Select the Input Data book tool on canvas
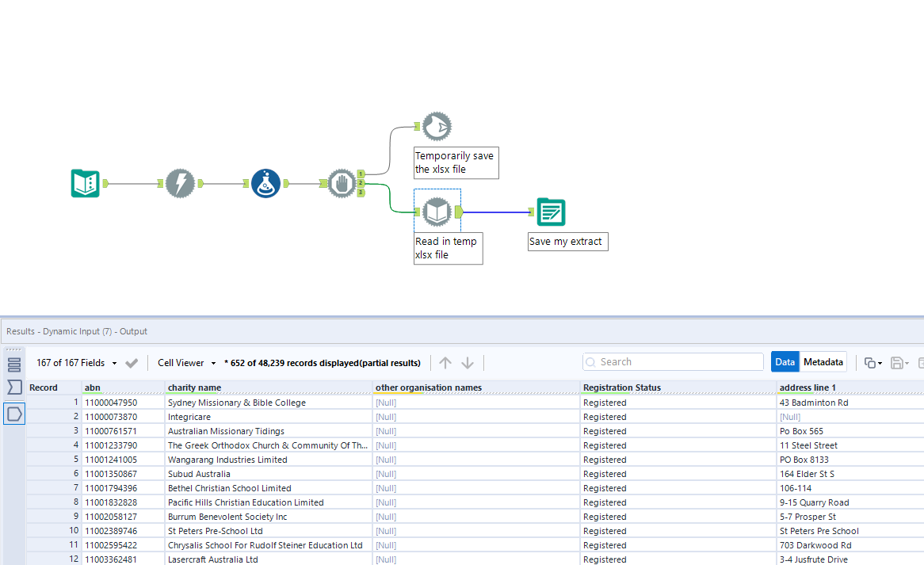Viewport: 924px width, 565px height. (x=85, y=183)
